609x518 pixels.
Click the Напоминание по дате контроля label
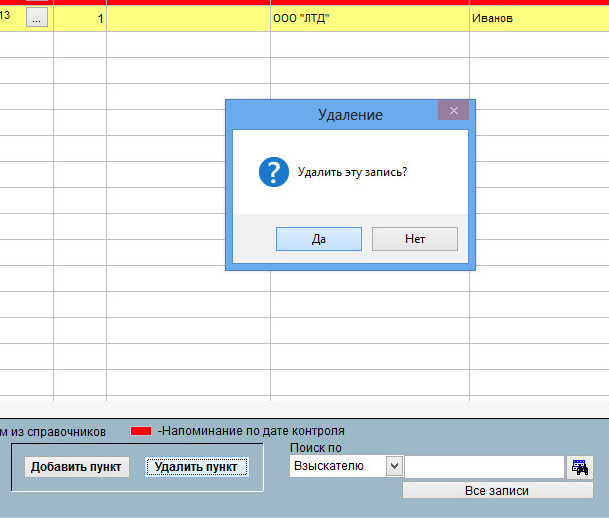(251, 431)
